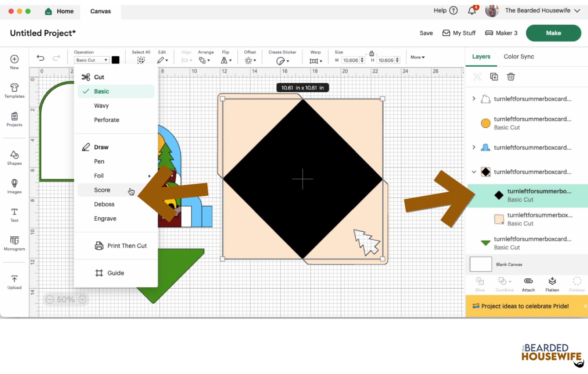The image size is (588, 374).
Task: Click the Flatten button
Action: pos(552,285)
